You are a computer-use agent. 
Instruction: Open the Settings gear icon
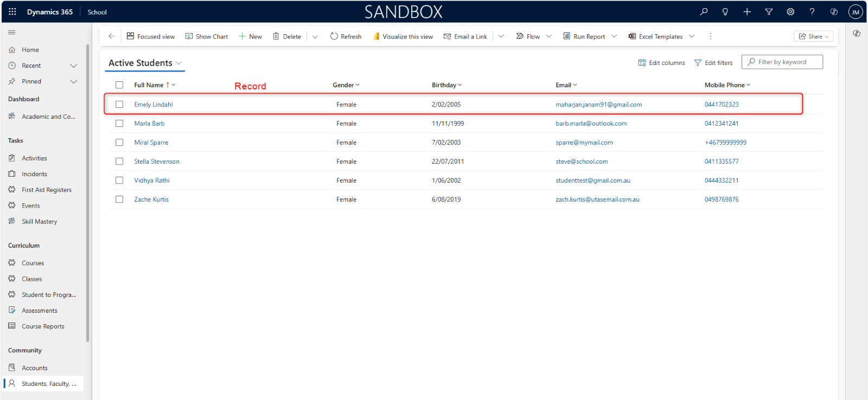pyautogui.click(x=790, y=11)
